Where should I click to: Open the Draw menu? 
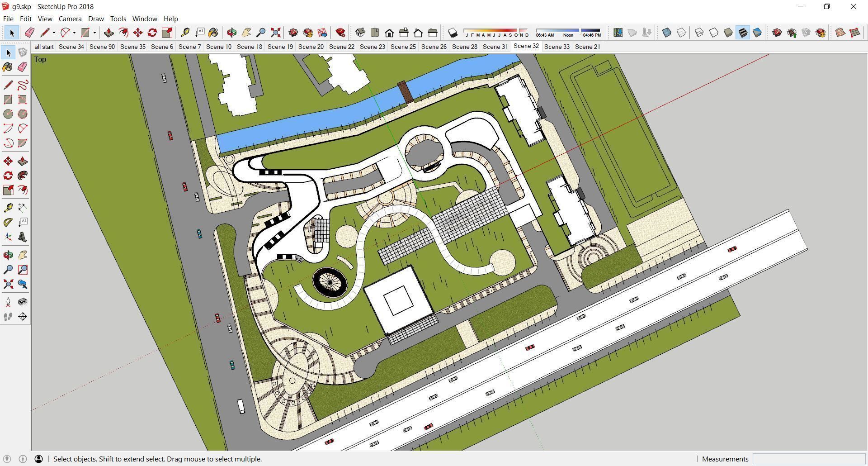point(96,19)
